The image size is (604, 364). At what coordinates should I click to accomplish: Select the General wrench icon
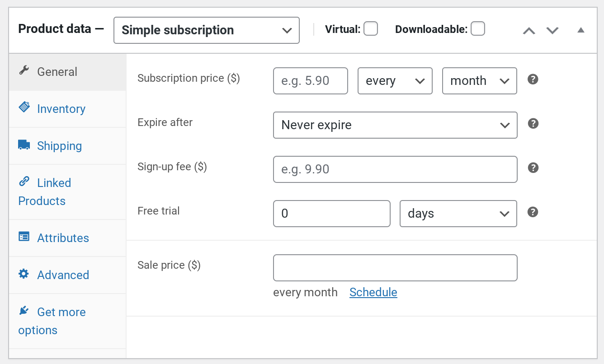[x=24, y=70]
